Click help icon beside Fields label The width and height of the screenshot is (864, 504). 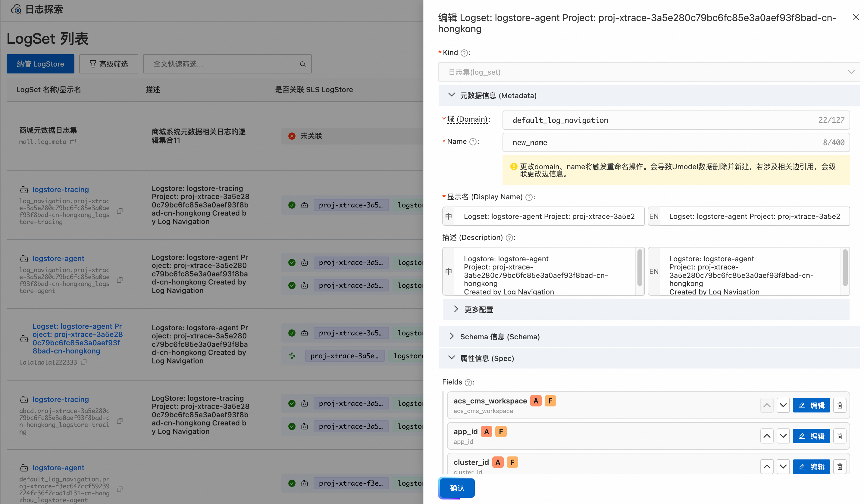tap(468, 382)
